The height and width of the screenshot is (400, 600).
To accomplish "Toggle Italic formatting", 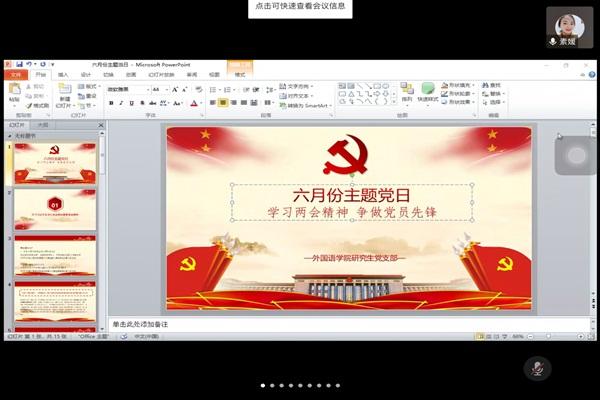I will [121, 103].
